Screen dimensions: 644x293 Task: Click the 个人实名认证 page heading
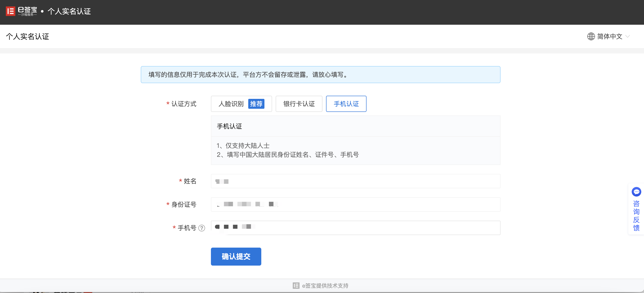pyautogui.click(x=27, y=36)
